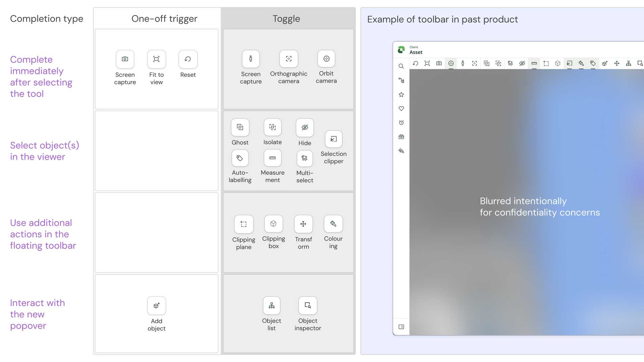Click the Clipping plane icon in the diagram

(244, 224)
